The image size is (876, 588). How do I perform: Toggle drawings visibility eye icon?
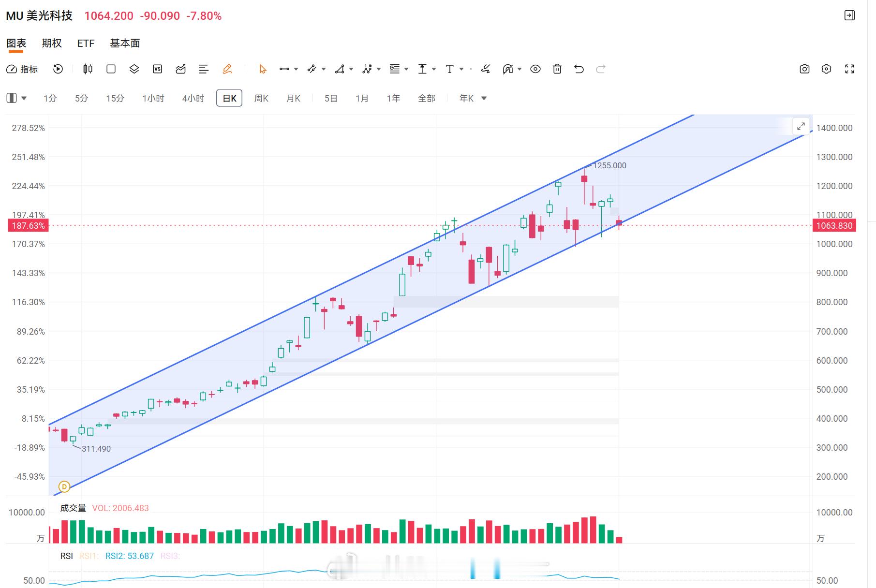535,69
